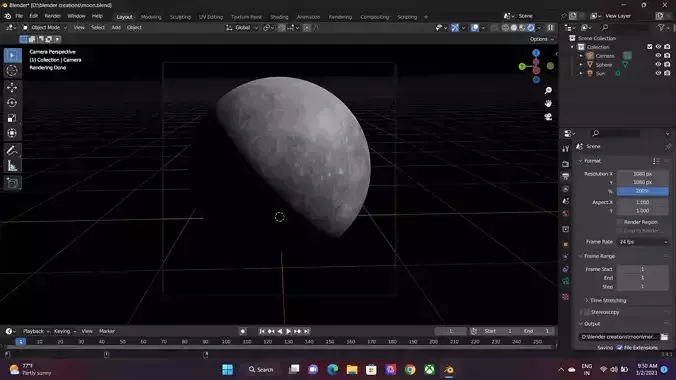The image size is (676, 380).
Task: Click the output folder browse icon
Action: tap(664, 337)
